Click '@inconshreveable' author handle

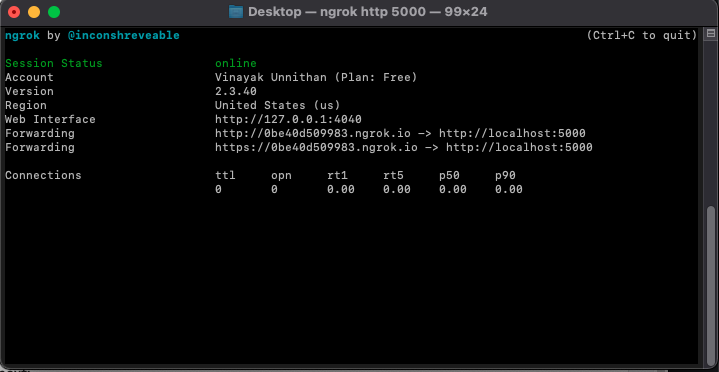[124, 35]
